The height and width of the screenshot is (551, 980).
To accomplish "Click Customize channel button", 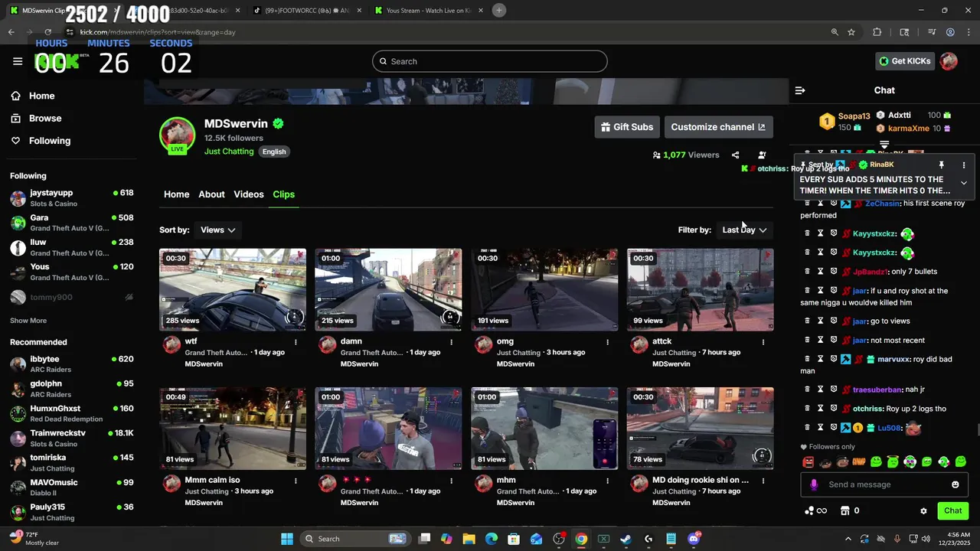I will (x=718, y=127).
